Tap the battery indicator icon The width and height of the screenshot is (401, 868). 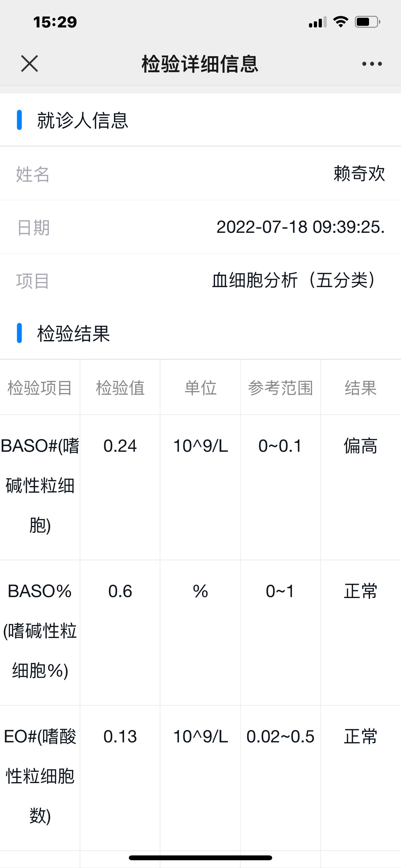(x=367, y=22)
